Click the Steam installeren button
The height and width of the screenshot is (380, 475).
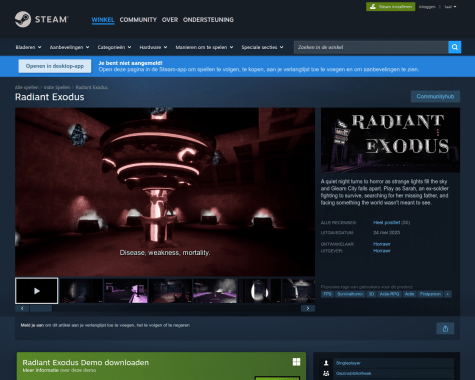[x=390, y=7]
